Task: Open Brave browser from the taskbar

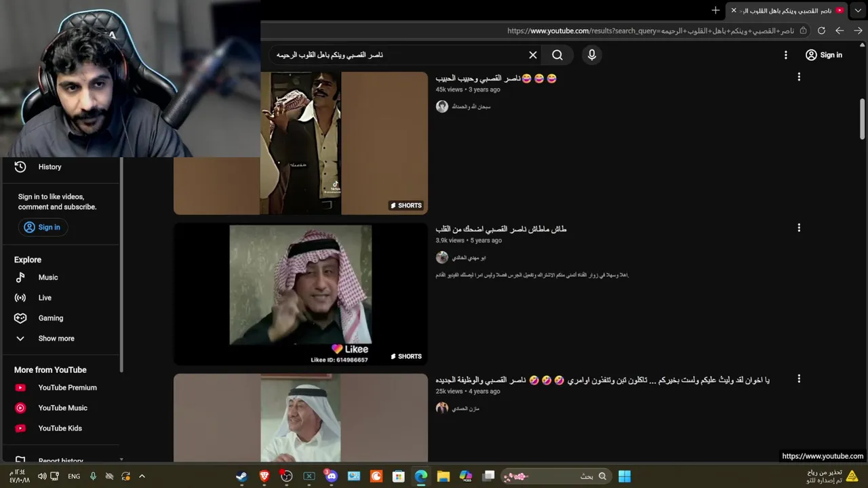Action: [264, 476]
